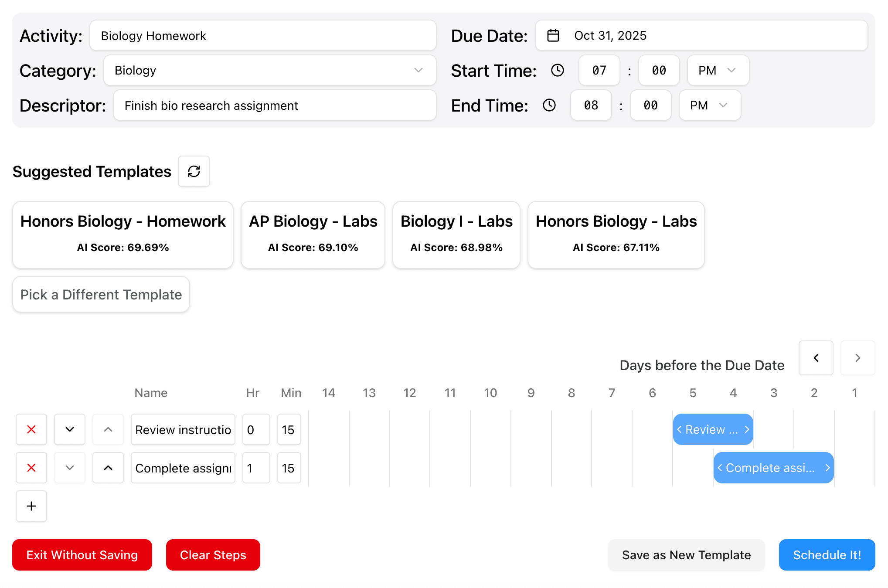
Task: Move the Review instructions step up
Action: (x=108, y=429)
